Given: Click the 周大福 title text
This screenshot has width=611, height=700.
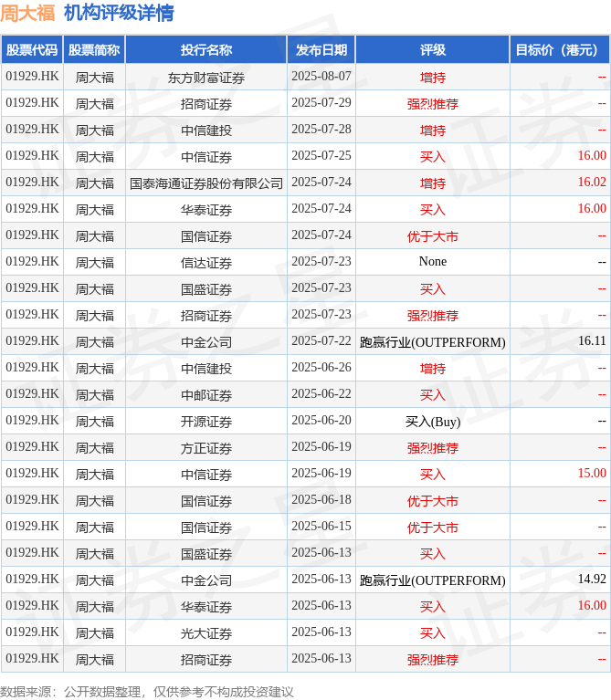Looking at the screenshot, I should (x=27, y=13).
